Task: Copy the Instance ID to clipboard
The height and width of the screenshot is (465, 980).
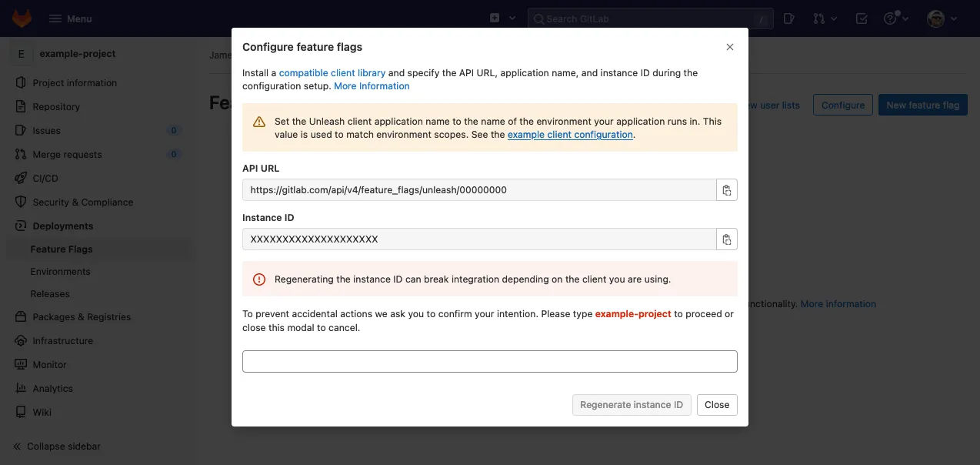Action: point(726,239)
